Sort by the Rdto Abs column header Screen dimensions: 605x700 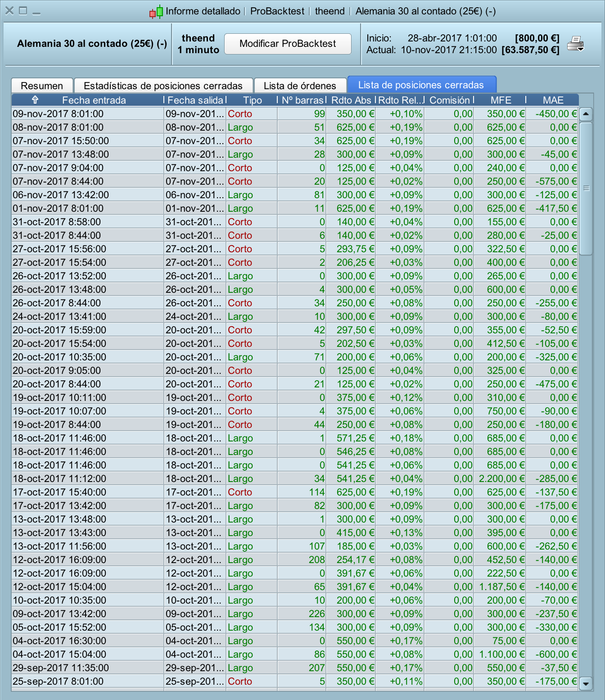click(x=351, y=100)
